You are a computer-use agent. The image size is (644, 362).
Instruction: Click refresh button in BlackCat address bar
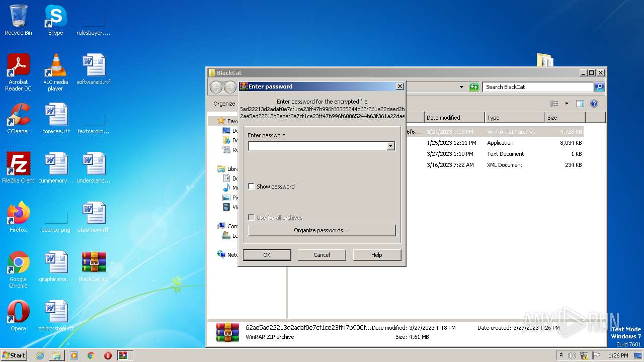474,87
